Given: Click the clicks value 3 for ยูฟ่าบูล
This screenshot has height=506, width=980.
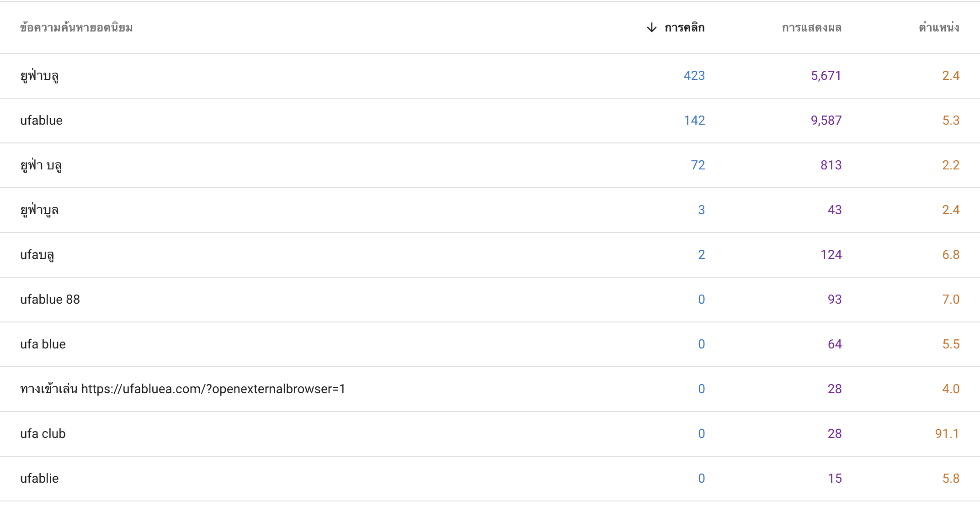Looking at the screenshot, I should [702, 210].
